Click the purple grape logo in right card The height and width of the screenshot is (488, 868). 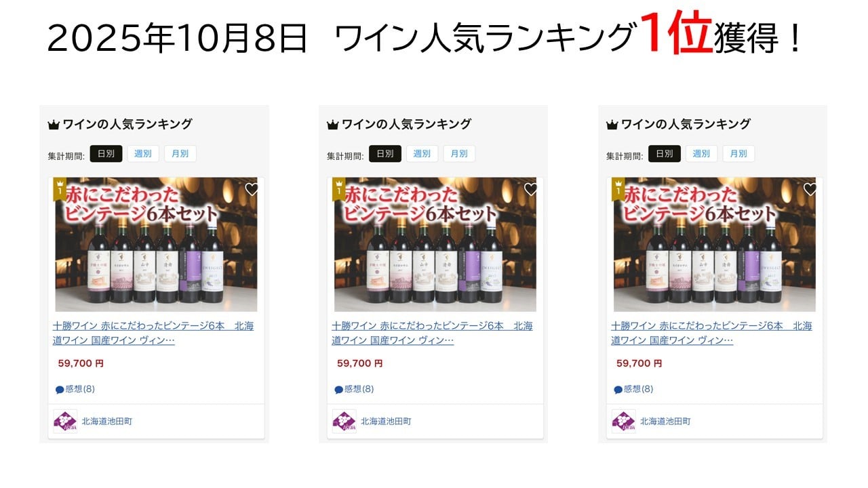tap(624, 421)
